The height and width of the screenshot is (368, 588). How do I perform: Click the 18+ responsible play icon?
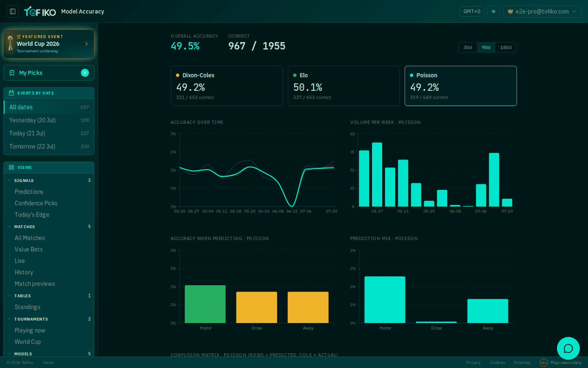coord(543,363)
